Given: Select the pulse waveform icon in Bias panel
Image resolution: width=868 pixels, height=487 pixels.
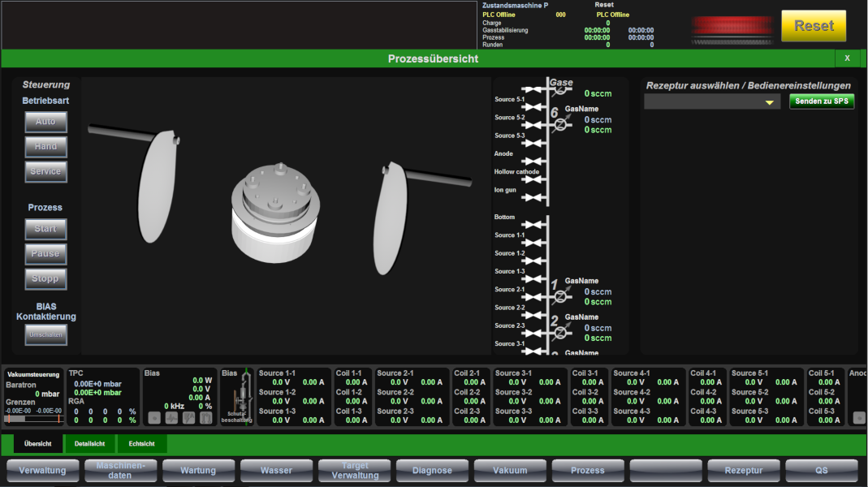Looking at the screenshot, I should [x=171, y=418].
